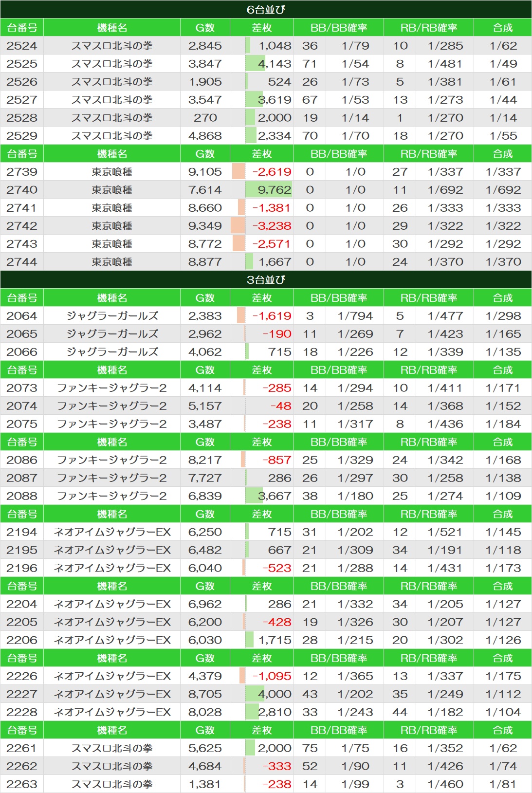Click the ジャグラーガールズ name in row 2065
Screen dimensions: 532x793
pyautogui.click(x=112, y=334)
